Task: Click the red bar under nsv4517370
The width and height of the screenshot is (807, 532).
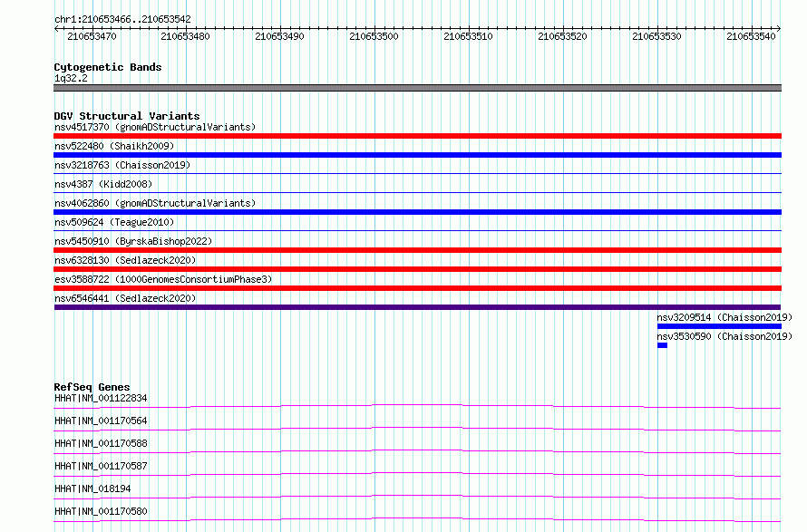Action: point(417,136)
